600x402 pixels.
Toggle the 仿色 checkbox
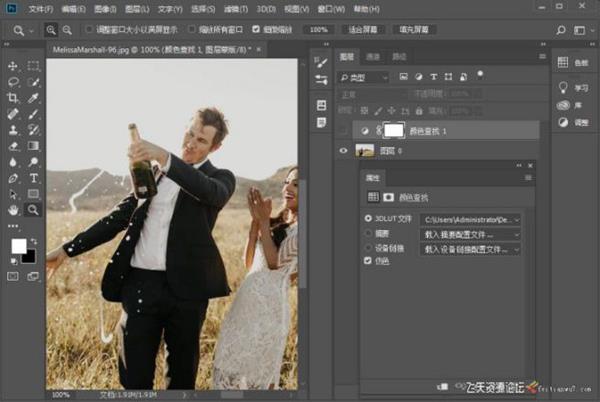pos(369,261)
